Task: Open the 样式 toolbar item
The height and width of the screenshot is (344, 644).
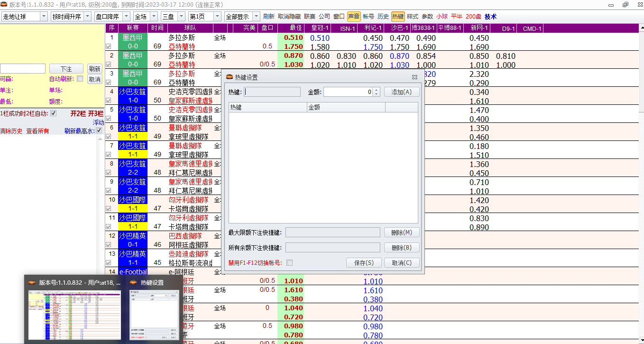Action: tap(413, 16)
